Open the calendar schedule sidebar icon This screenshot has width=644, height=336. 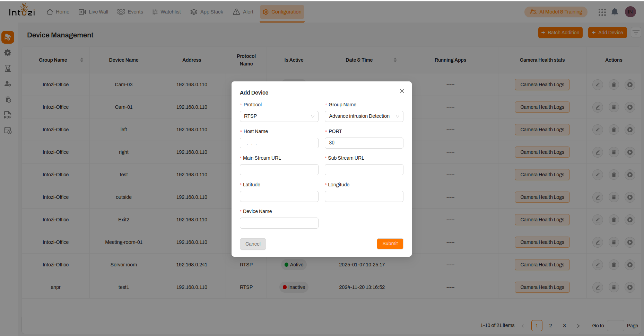pos(8,131)
